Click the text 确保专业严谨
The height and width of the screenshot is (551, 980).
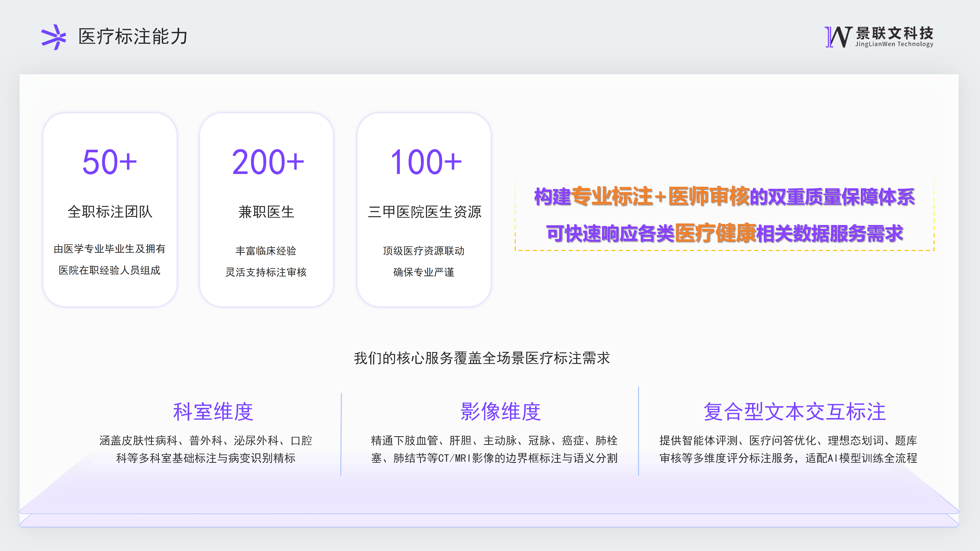(423, 272)
